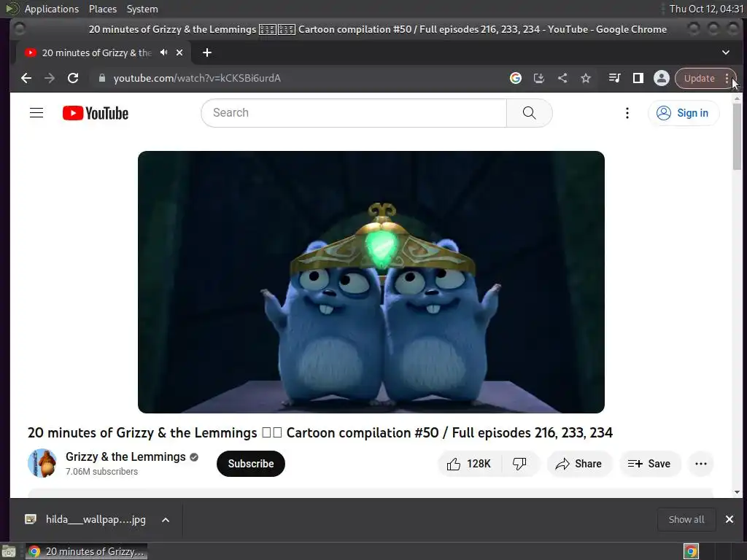Open YouTube hamburger guide menu
Screen dimensions: 747x560
[x=36, y=113]
